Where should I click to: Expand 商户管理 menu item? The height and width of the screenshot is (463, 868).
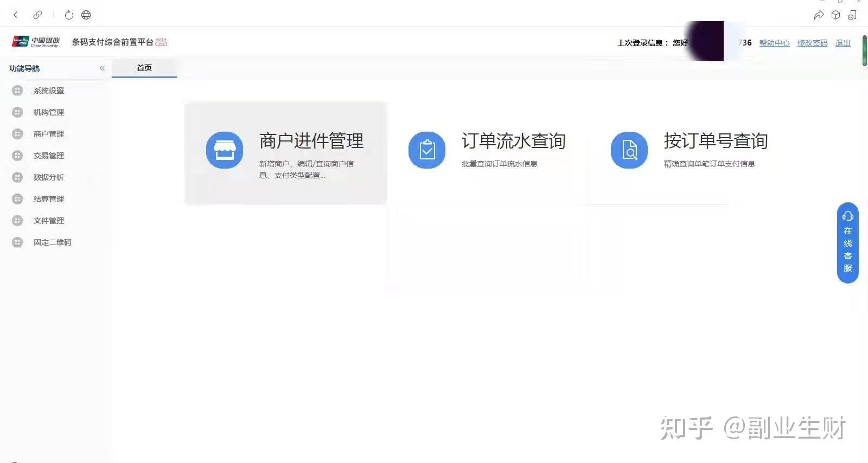point(49,134)
